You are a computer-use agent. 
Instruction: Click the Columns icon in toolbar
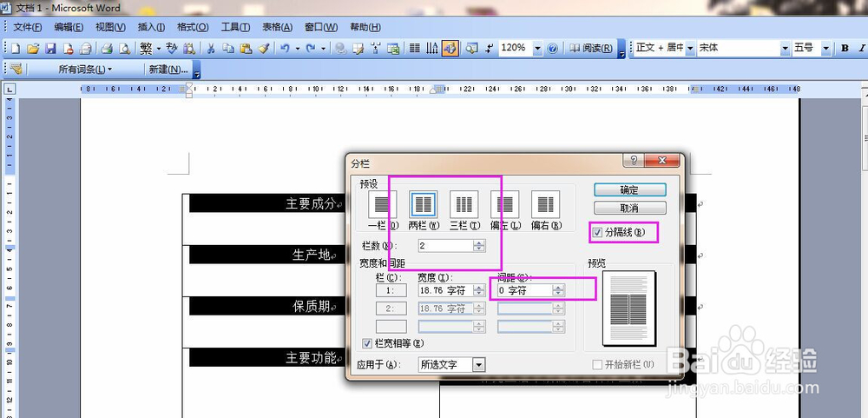pos(415,49)
